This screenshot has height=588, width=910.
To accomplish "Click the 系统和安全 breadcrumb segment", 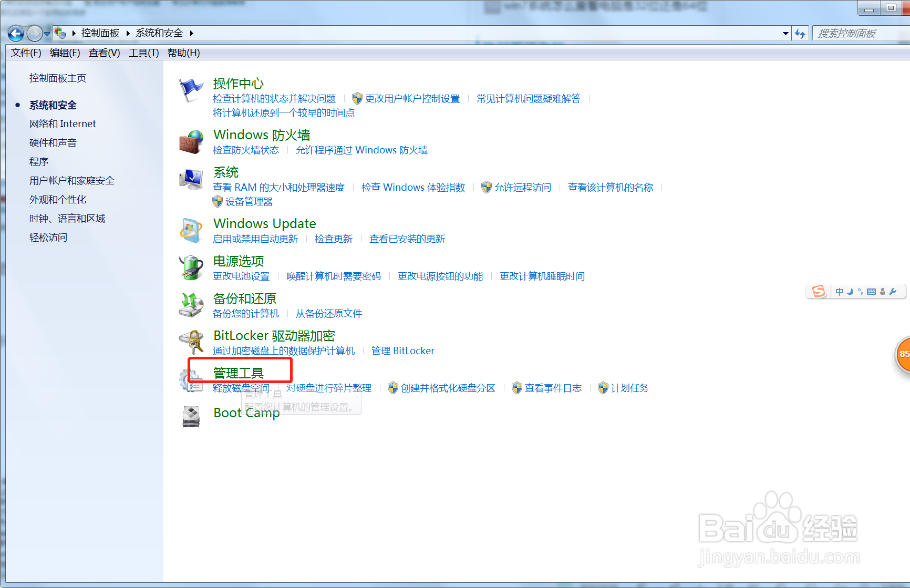I will click(x=159, y=33).
